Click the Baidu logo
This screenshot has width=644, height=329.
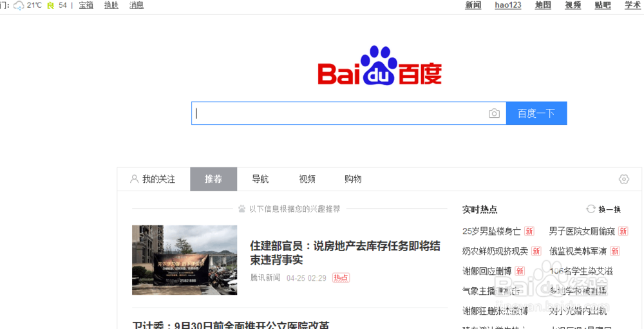[x=379, y=65]
